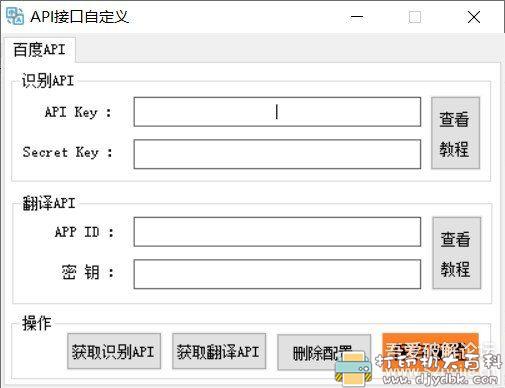Open 查看教程 for 翻译API
Viewport: 505px width, 388px height.
pos(457,253)
